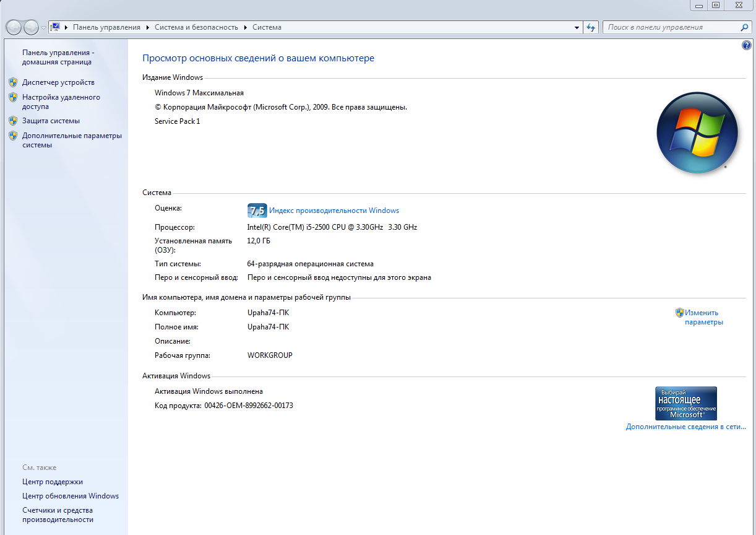Click 'Upaha74-ПК' next to 'Компьютер'
This screenshot has height=535, width=756.
coord(268,313)
